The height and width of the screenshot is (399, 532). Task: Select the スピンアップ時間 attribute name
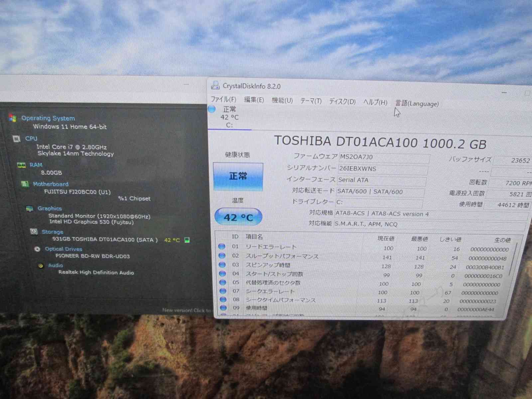point(268,265)
